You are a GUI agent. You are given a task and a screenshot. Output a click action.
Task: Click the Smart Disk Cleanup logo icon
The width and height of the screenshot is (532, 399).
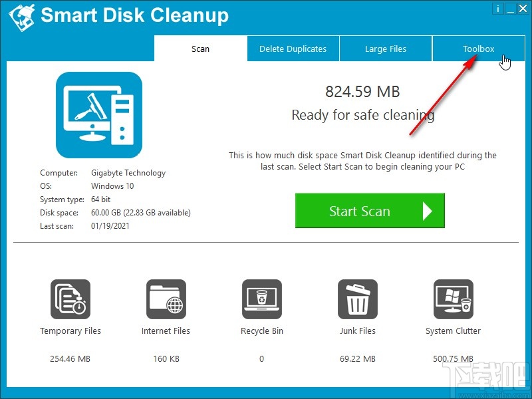pos(22,17)
